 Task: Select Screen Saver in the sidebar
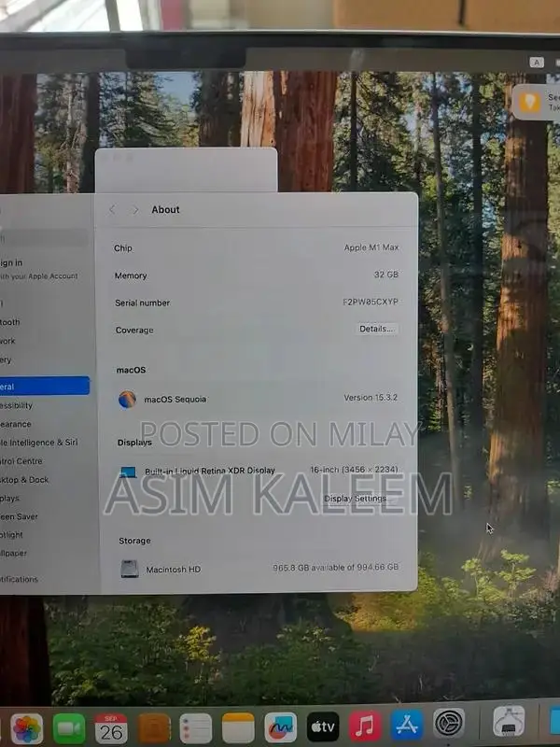[x=19, y=516]
